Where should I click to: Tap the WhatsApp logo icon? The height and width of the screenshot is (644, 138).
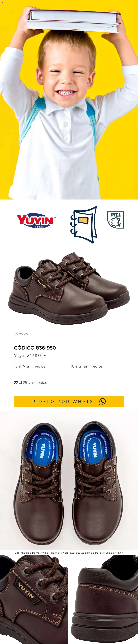coord(102,401)
